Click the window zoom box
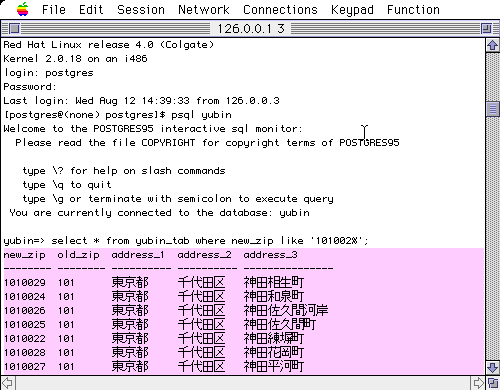Image resolution: width=500 pixels, height=390 pixels. point(486,29)
